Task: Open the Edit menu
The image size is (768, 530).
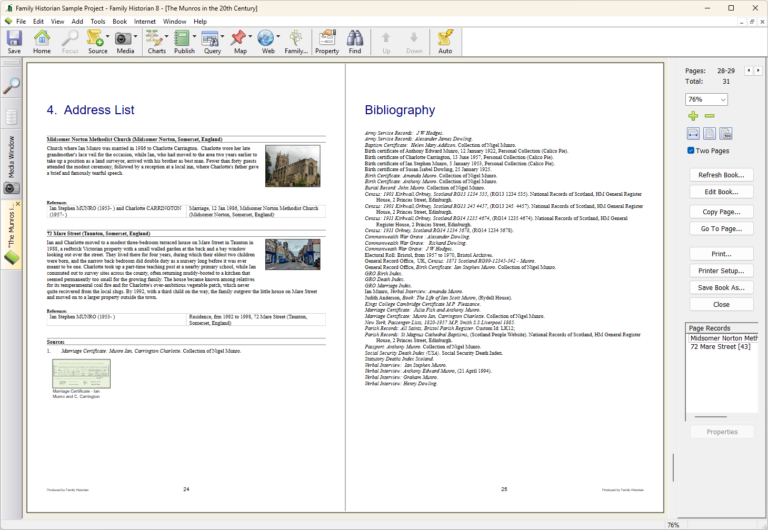Action: (x=38, y=22)
